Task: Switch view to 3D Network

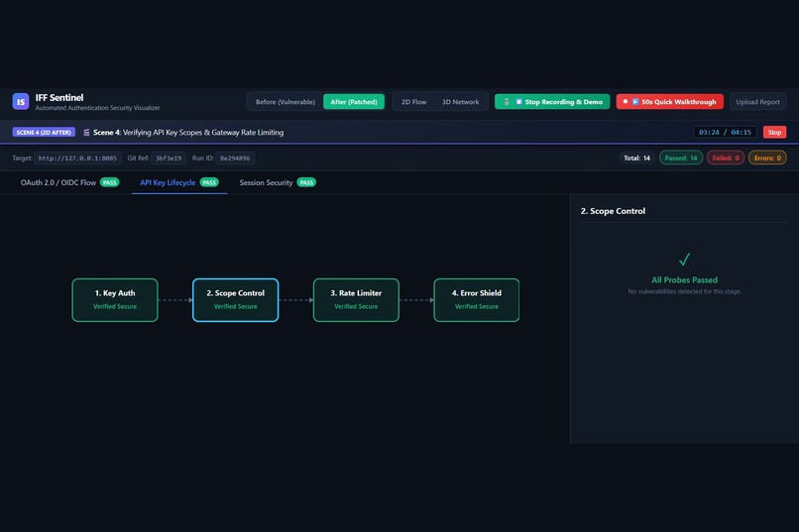Action: point(460,102)
